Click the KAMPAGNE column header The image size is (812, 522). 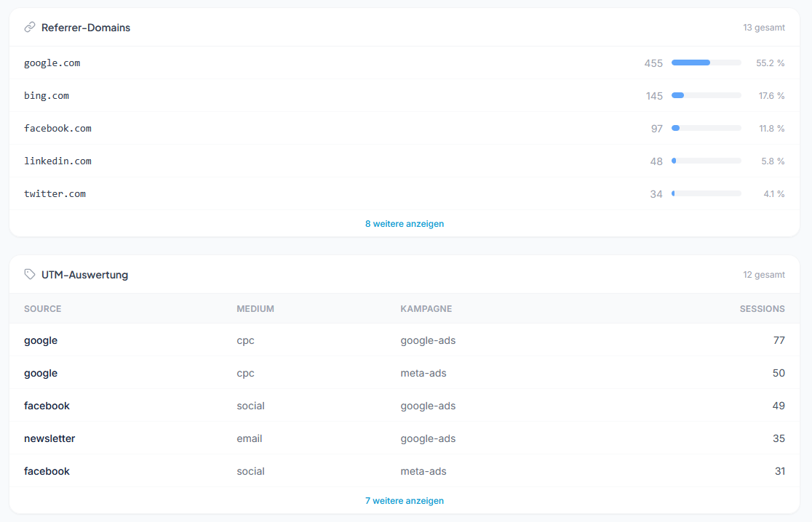[426, 309]
